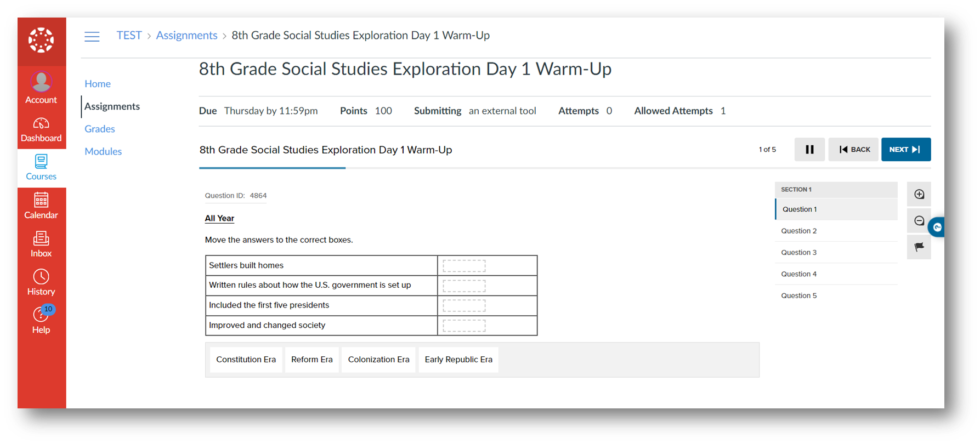This screenshot has width=980, height=444.
Task: Click the SECTION 1 header
Action: (x=836, y=190)
